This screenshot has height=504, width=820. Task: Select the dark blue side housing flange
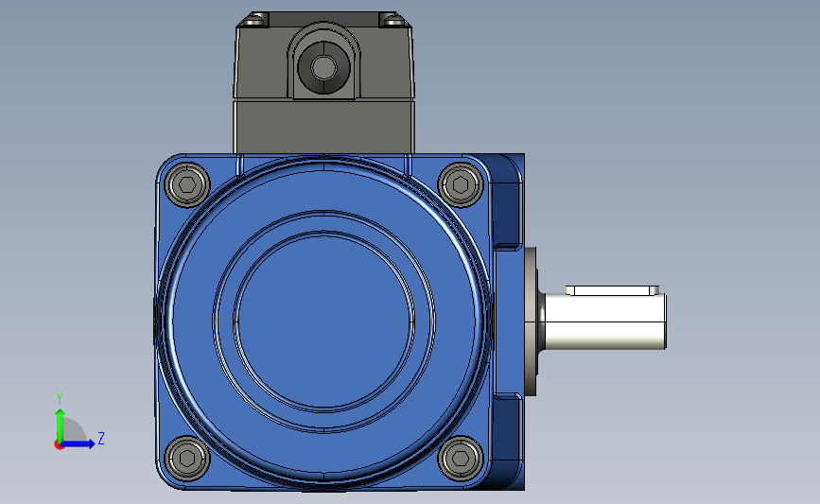(x=508, y=321)
